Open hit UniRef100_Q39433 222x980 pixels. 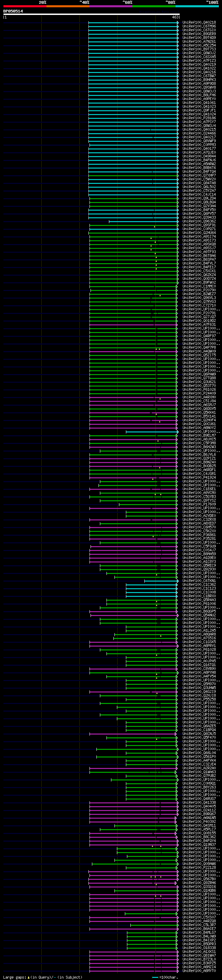click(x=199, y=217)
